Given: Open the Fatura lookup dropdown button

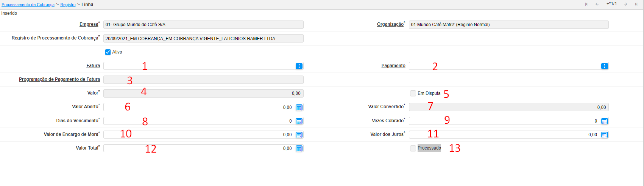Looking at the screenshot, I should click(299, 66).
